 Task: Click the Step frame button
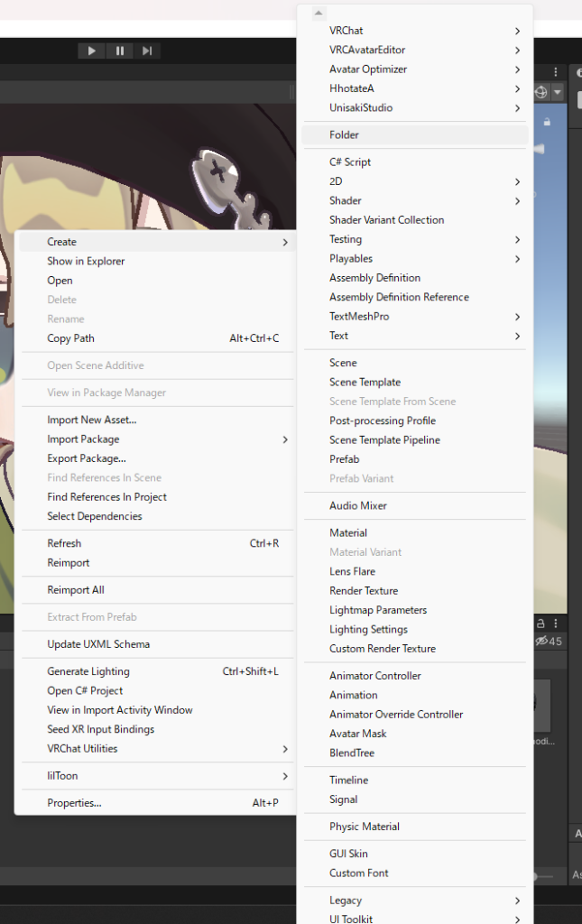(x=147, y=51)
